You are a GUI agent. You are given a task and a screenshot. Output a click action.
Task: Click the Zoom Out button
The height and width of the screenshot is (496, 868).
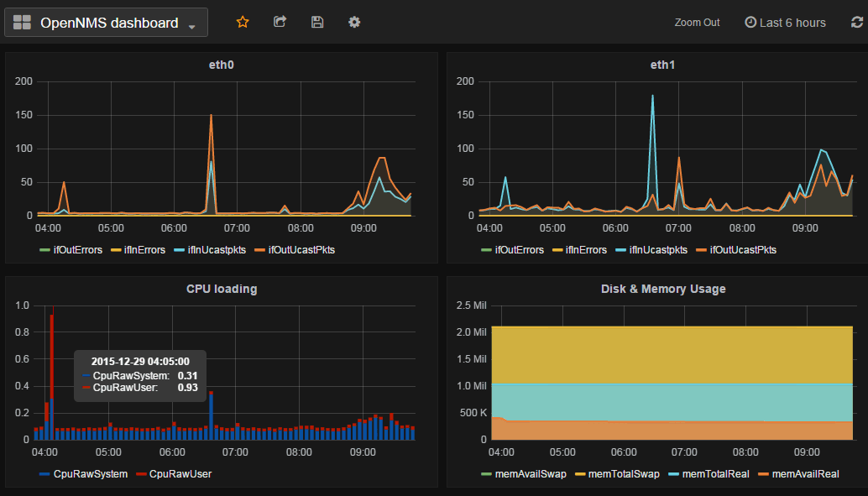[x=697, y=23]
